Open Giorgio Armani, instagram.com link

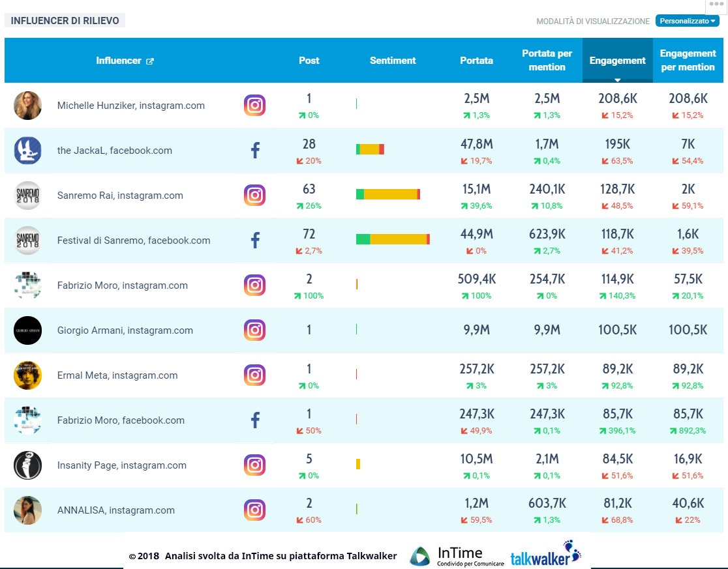pyautogui.click(x=125, y=330)
